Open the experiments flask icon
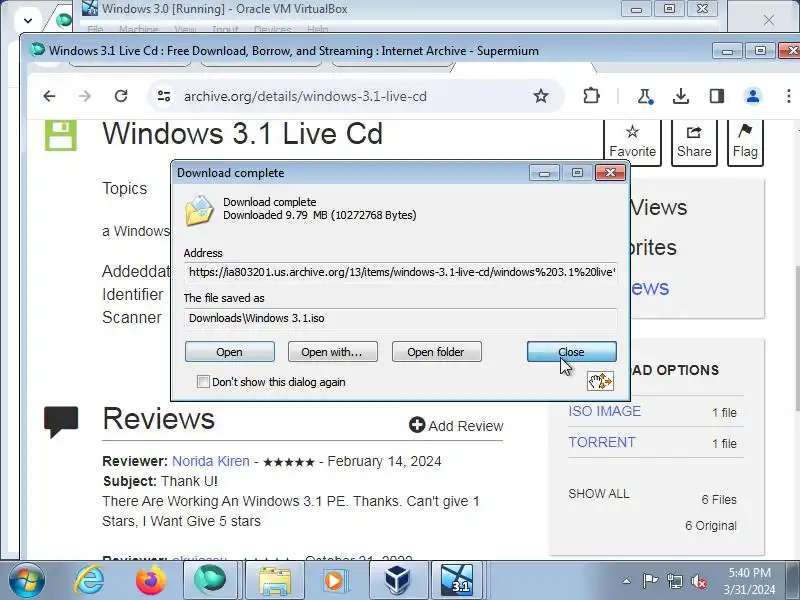This screenshot has height=600, width=800. coord(645,96)
